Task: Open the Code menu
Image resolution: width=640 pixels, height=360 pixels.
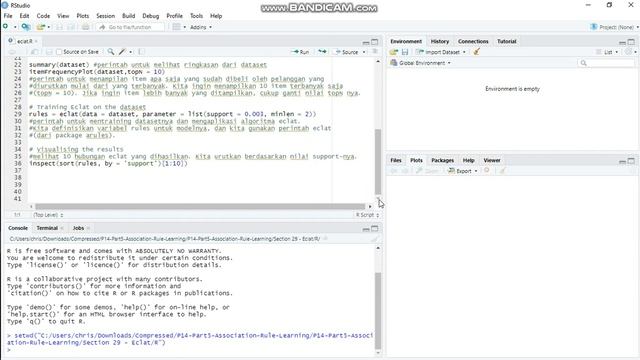Action: 43,16
